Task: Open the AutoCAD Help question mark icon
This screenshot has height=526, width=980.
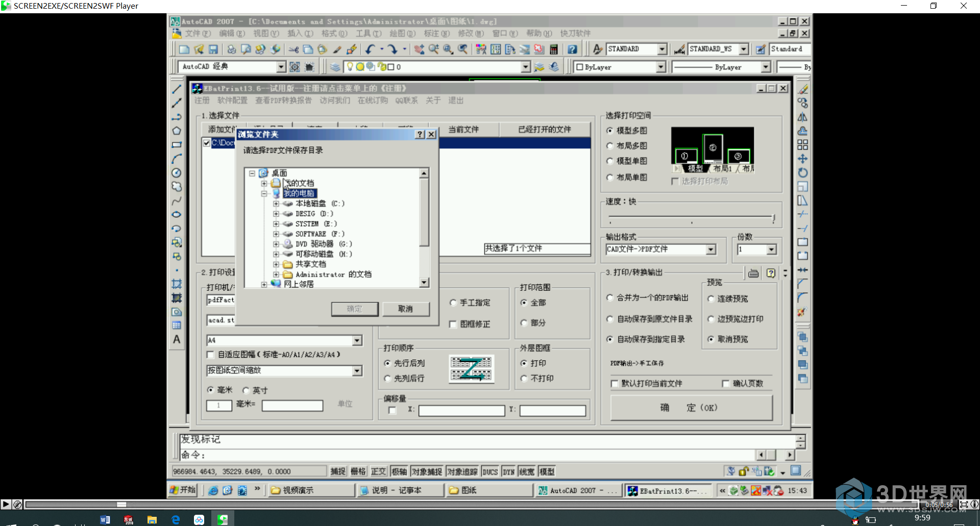Action: (x=572, y=49)
